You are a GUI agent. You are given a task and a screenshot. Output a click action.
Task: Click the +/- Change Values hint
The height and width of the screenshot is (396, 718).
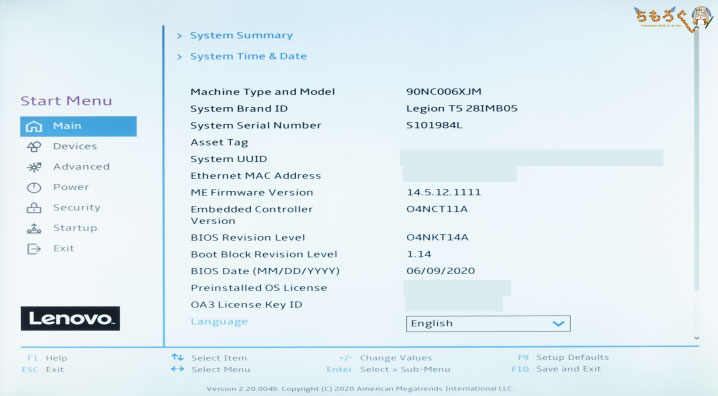[x=385, y=358]
